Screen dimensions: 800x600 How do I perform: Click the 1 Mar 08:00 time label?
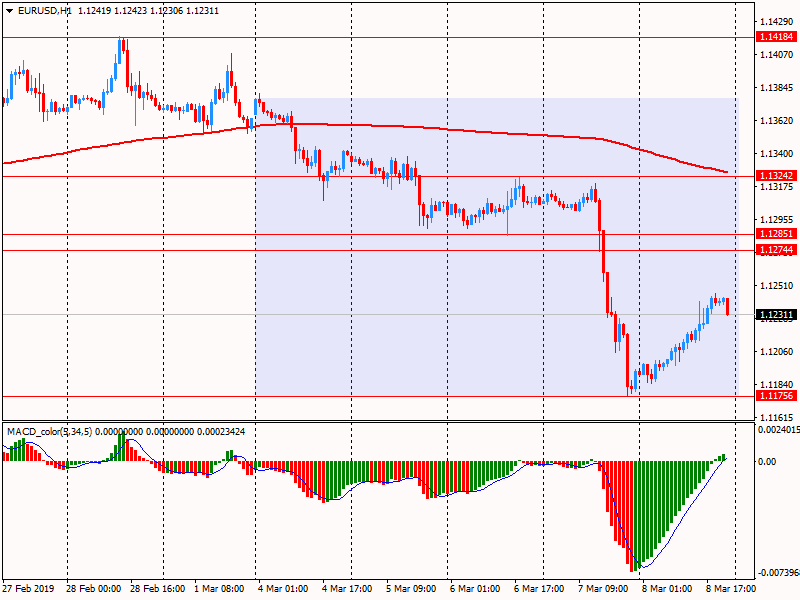click(x=219, y=589)
